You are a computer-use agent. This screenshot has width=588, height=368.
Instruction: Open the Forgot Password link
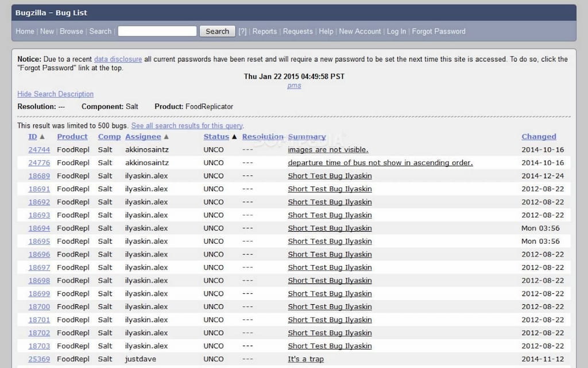(439, 32)
